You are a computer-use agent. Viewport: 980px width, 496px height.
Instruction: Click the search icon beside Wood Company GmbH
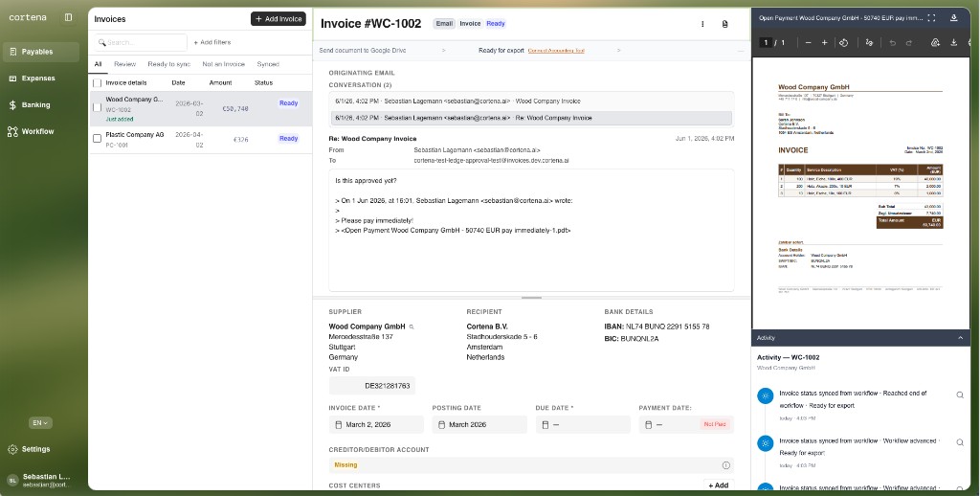pos(412,327)
